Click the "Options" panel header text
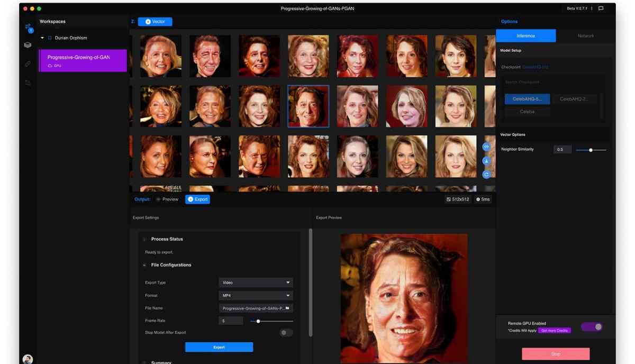The image size is (635, 364). pyautogui.click(x=510, y=22)
